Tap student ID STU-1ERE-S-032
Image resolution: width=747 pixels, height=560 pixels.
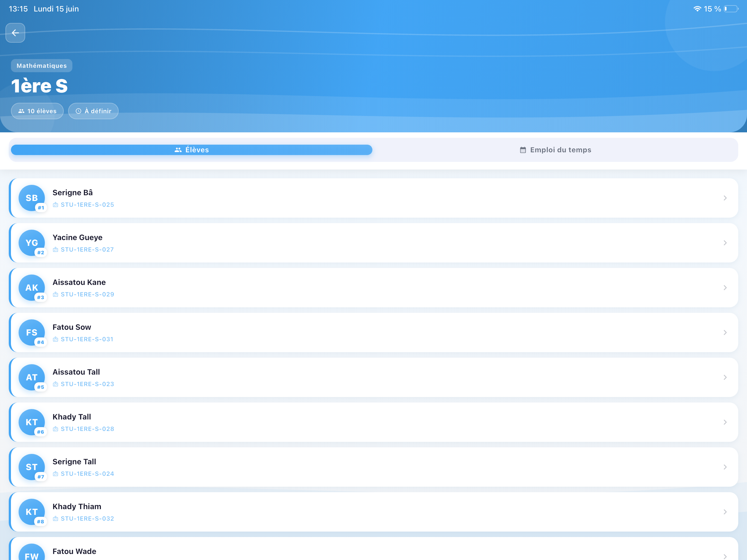click(87, 519)
